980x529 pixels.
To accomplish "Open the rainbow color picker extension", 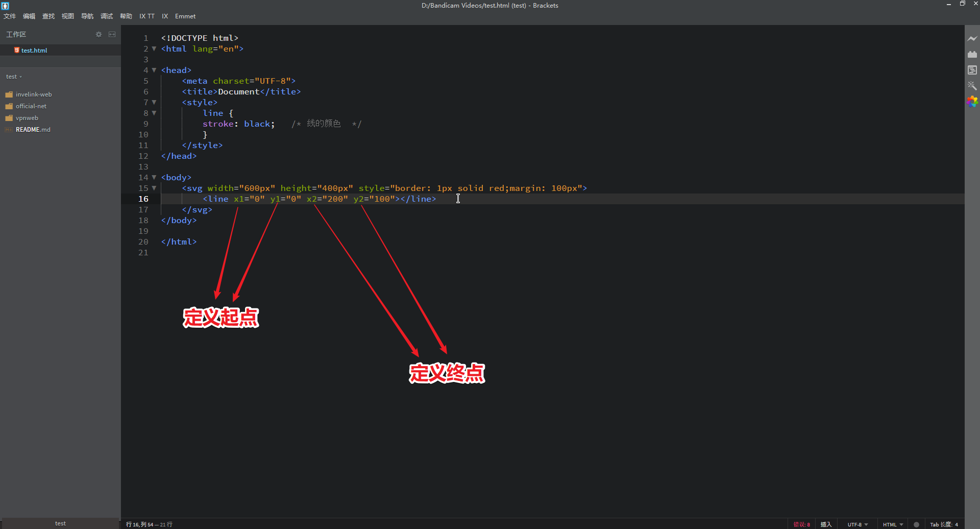I will 973,102.
